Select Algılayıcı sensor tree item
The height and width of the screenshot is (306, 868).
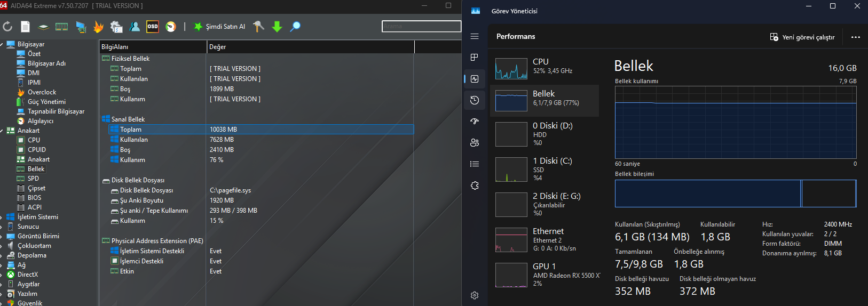(41, 121)
